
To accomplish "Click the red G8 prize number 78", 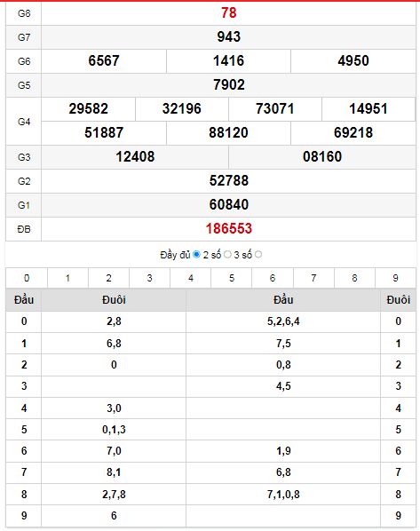I will click(229, 12).
